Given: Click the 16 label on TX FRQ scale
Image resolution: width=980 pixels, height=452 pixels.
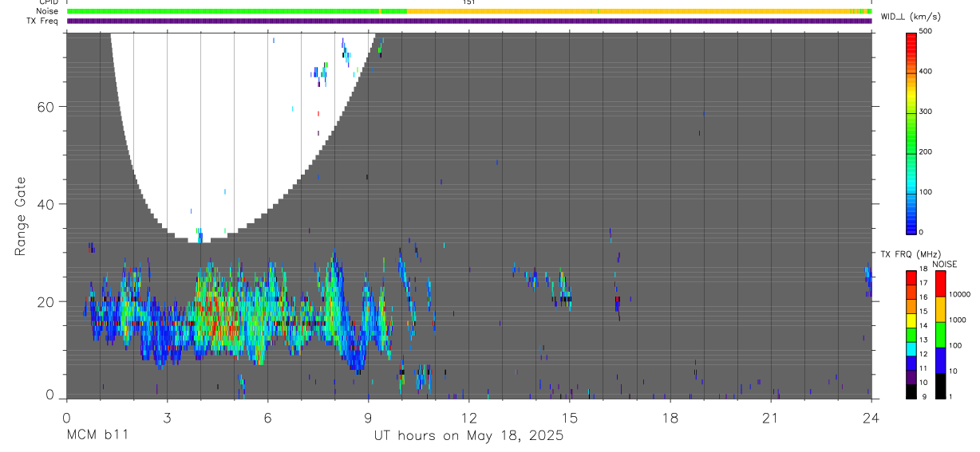Looking at the screenshot, I should (923, 297).
